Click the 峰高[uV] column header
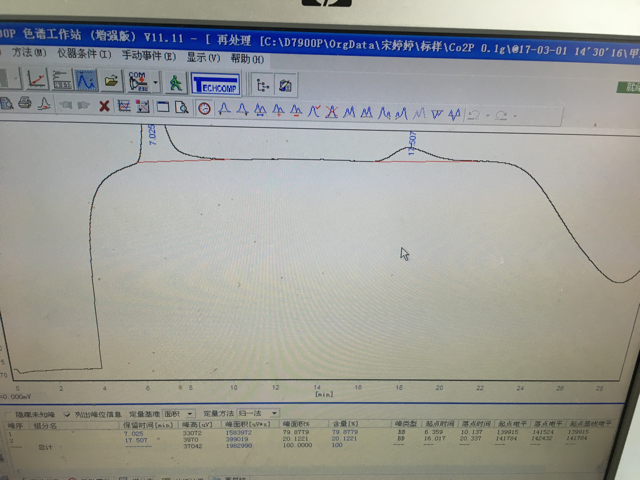The image size is (640, 481). pos(198,424)
